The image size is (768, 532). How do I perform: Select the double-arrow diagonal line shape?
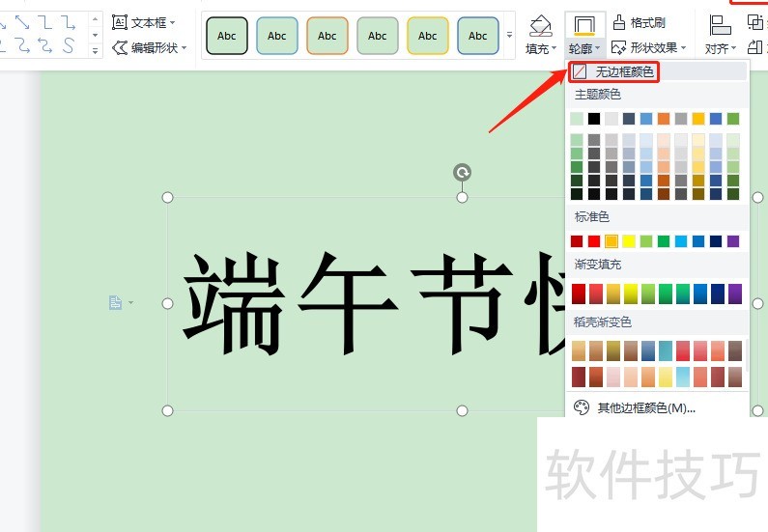click(22, 22)
